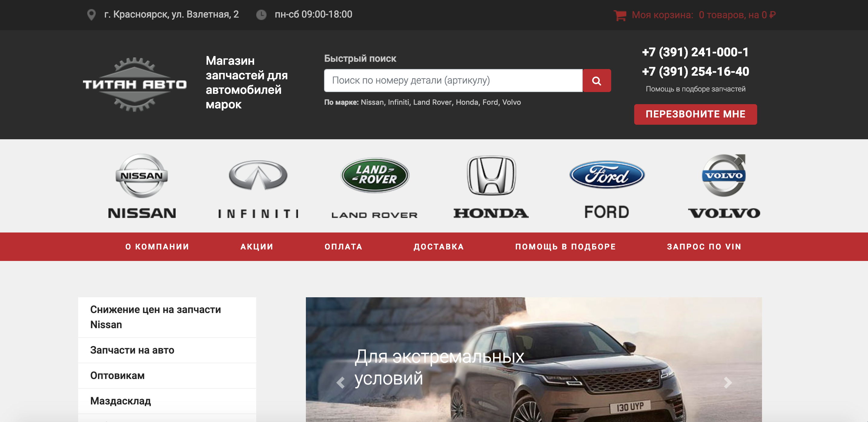
Task: Open the Volvo brand logo
Action: [x=724, y=186]
